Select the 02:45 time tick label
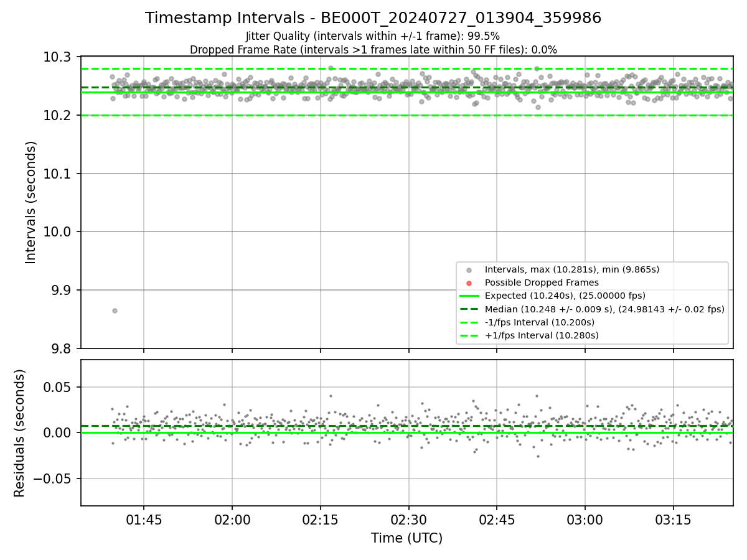Image resolution: width=747 pixels, height=560 pixels. tap(497, 520)
